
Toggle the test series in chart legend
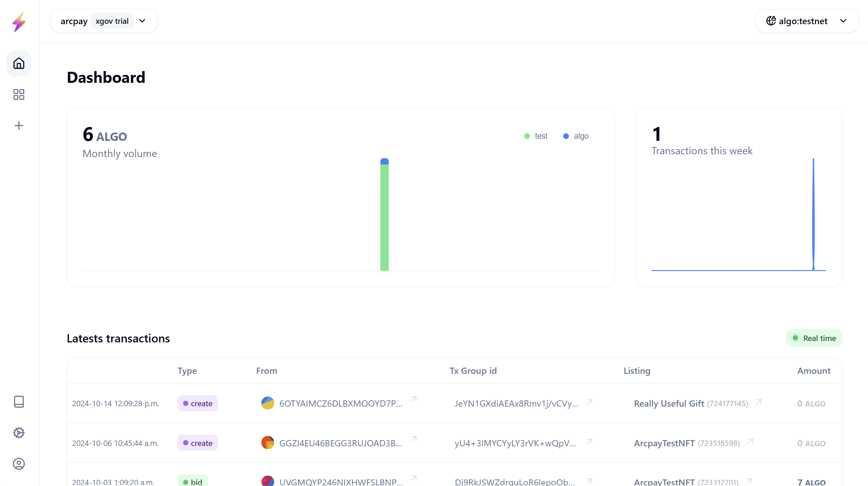(x=536, y=136)
